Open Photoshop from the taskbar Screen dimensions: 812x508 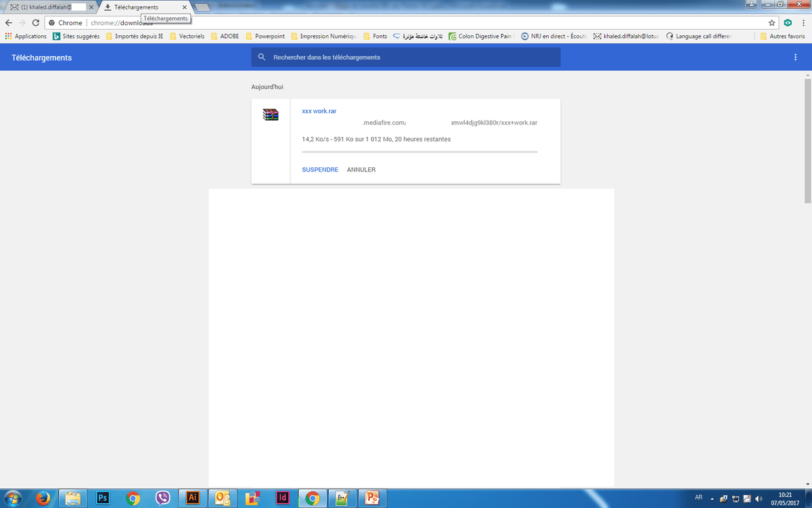tap(103, 498)
